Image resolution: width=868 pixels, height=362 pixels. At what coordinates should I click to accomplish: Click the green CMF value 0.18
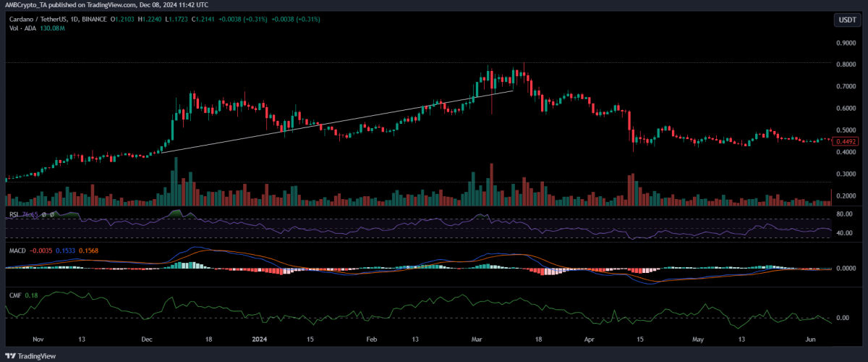click(31, 295)
